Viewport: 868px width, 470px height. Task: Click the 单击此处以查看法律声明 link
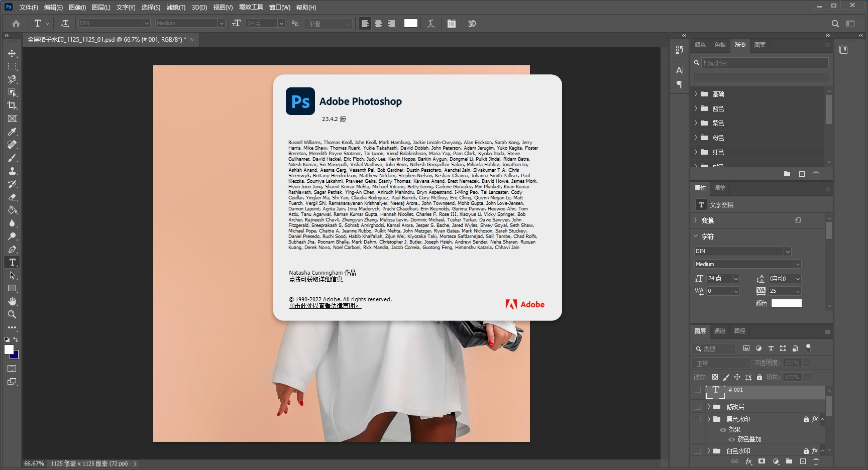[324, 305]
